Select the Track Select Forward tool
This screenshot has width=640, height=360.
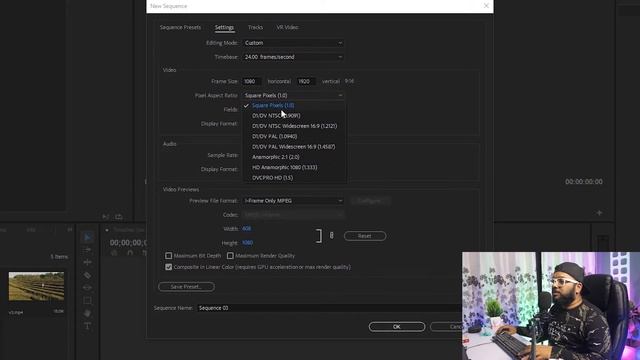click(x=87, y=249)
